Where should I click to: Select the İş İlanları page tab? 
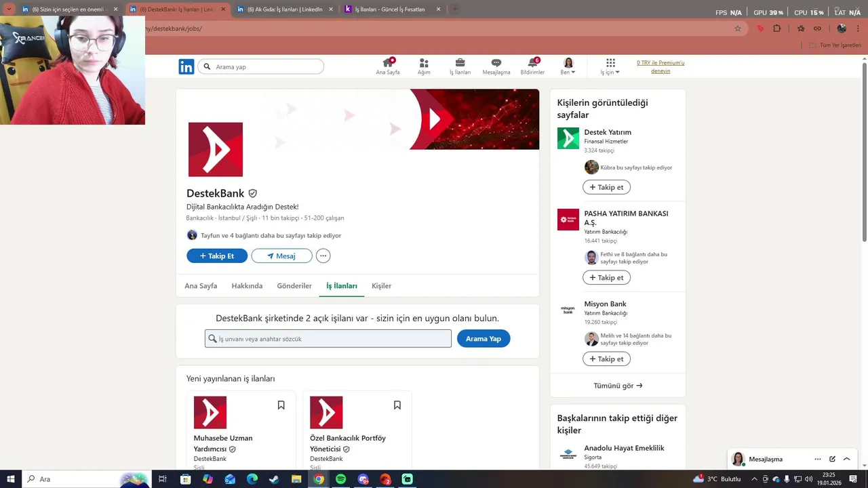point(342,285)
